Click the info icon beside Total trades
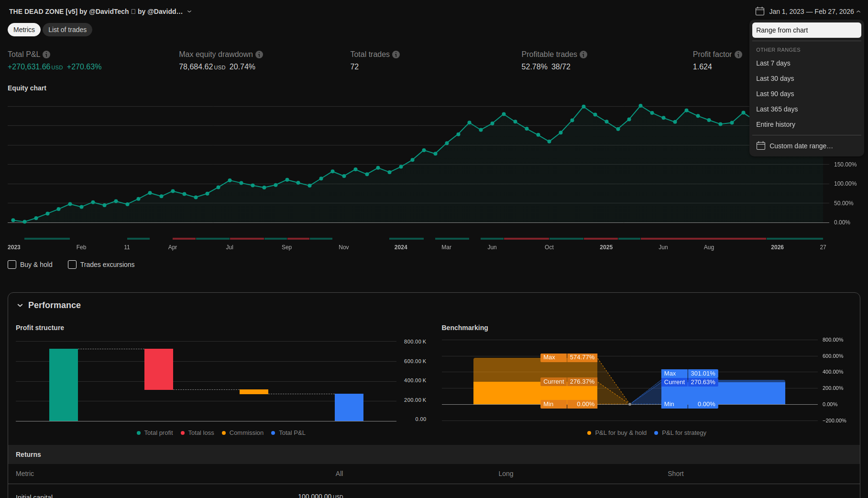868x498 pixels. click(396, 55)
